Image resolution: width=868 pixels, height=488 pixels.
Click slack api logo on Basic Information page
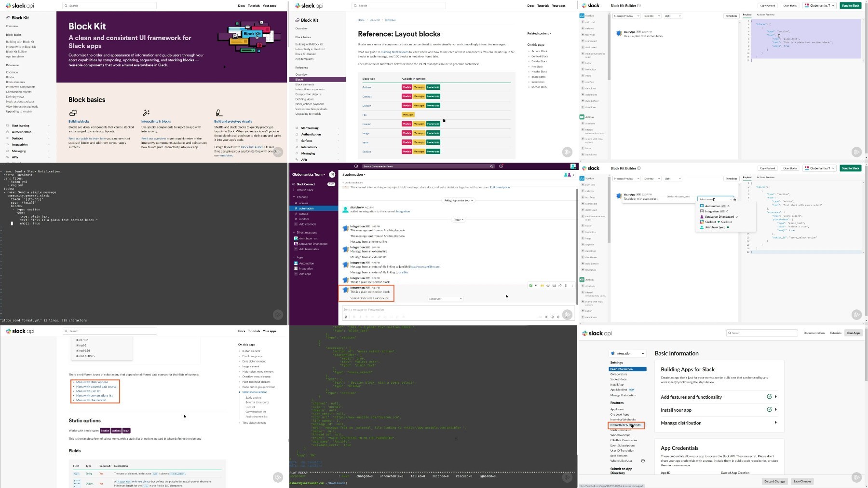[x=597, y=333]
